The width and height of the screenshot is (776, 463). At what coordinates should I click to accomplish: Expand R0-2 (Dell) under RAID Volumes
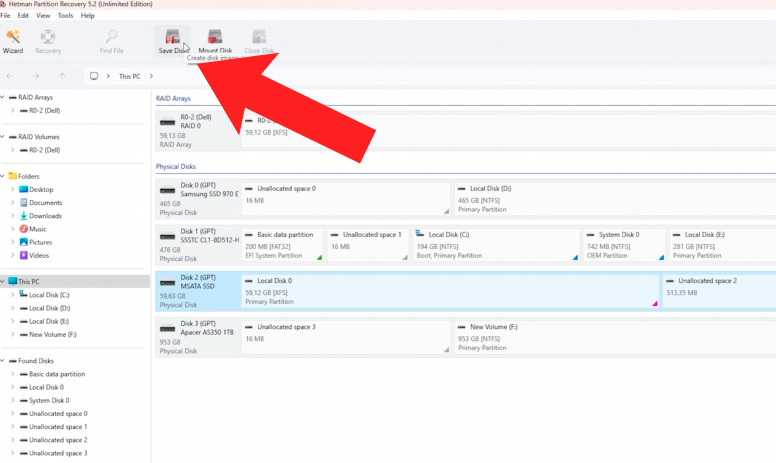[12, 150]
